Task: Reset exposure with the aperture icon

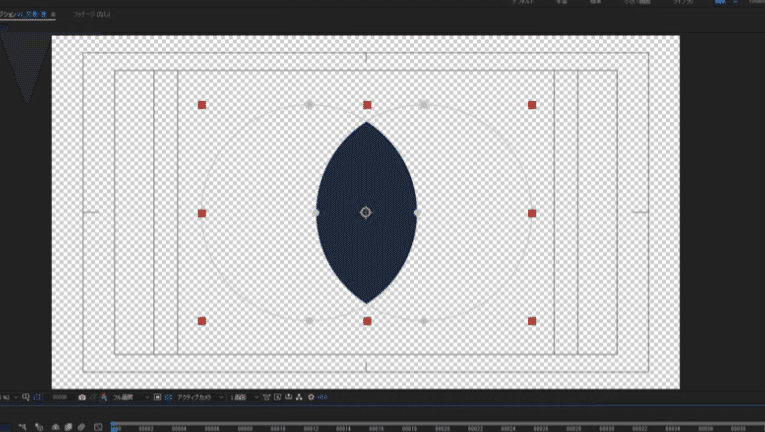Action: click(311, 397)
